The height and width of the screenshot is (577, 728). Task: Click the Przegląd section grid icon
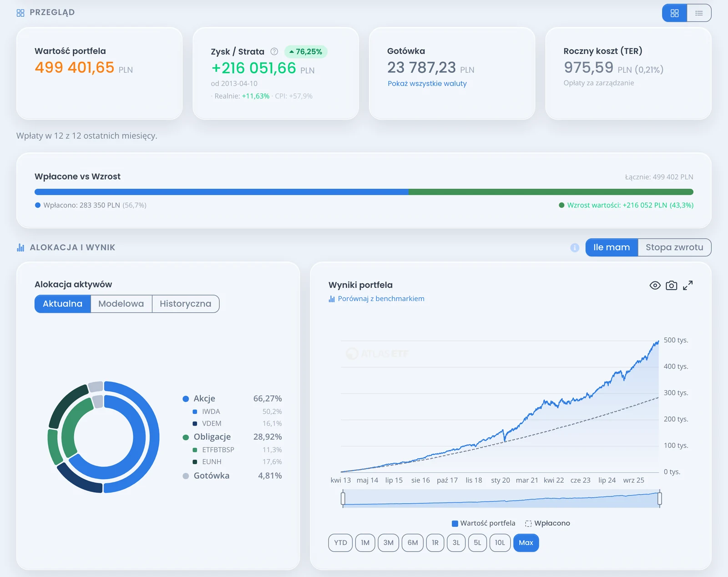[x=20, y=13]
